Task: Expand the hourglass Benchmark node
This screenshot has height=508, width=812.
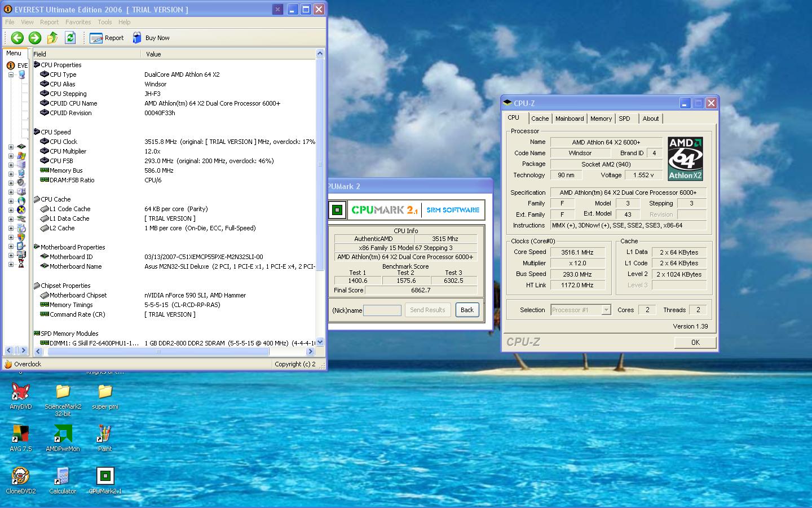Action: pos(11,264)
